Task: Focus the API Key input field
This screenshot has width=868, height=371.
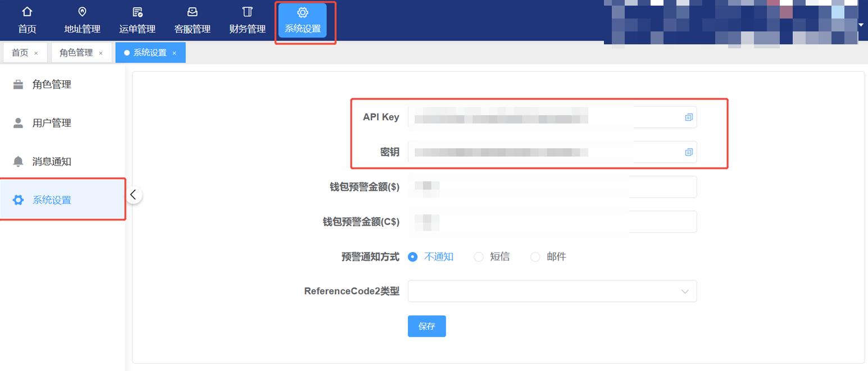Action: (x=552, y=117)
